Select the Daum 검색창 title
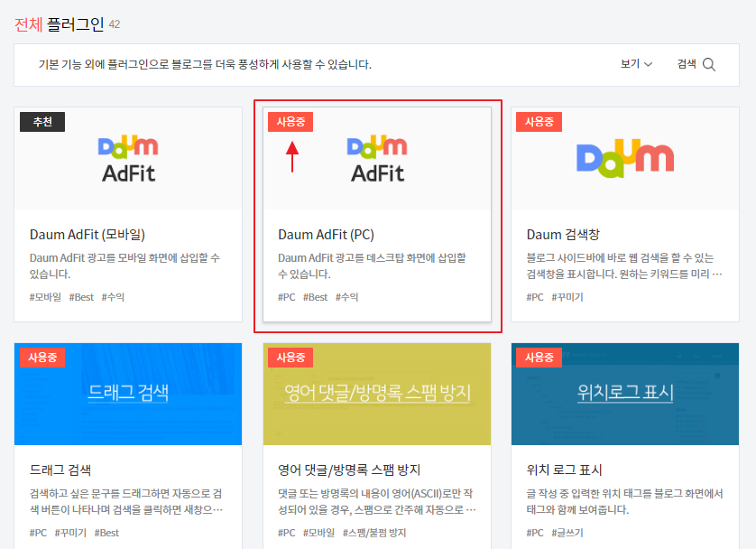The width and height of the screenshot is (756, 549). [563, 235]
